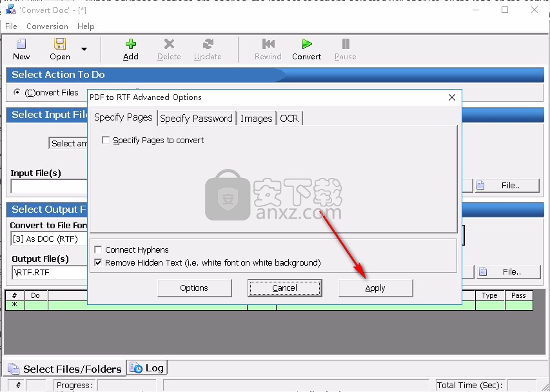Select the Convert Files radio button
The width and height of the screenshot is (550, 392).
[x=17, y=92]
